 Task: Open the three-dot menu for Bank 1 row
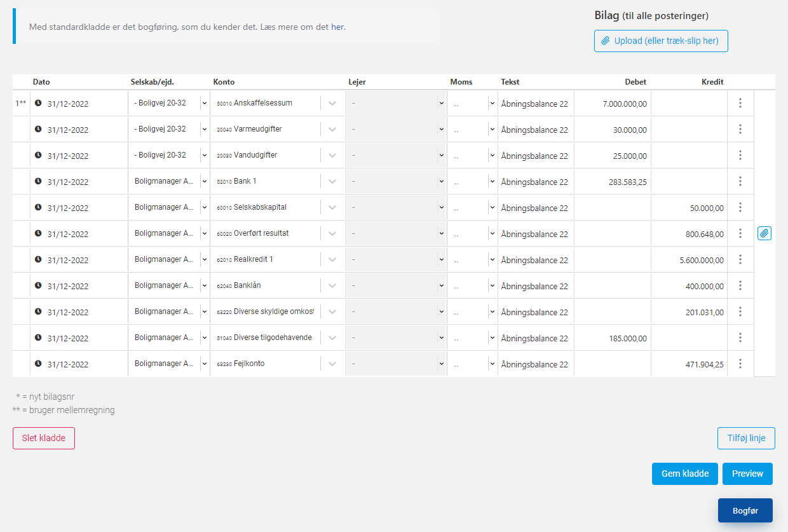740,181
